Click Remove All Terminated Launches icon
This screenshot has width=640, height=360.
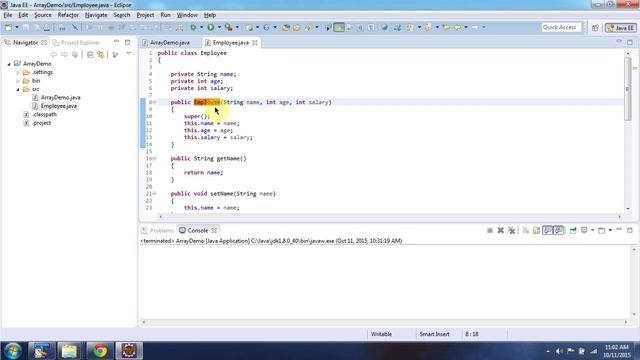click(511, 231)
